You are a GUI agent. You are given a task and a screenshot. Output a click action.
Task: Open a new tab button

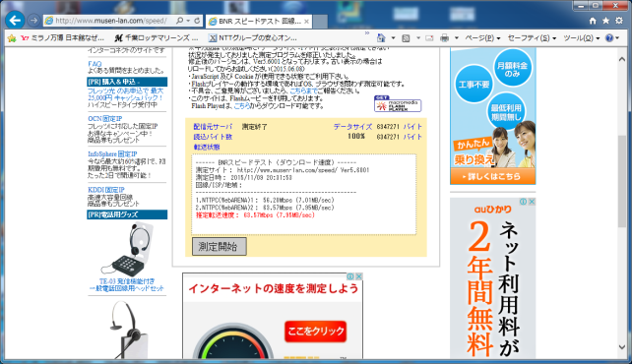tap(320, 22)
